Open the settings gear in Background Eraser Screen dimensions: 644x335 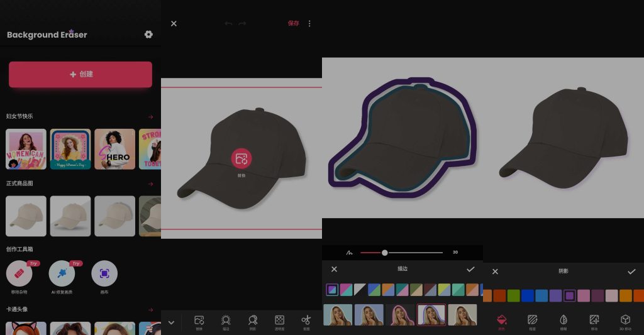(x=148, y=35)
